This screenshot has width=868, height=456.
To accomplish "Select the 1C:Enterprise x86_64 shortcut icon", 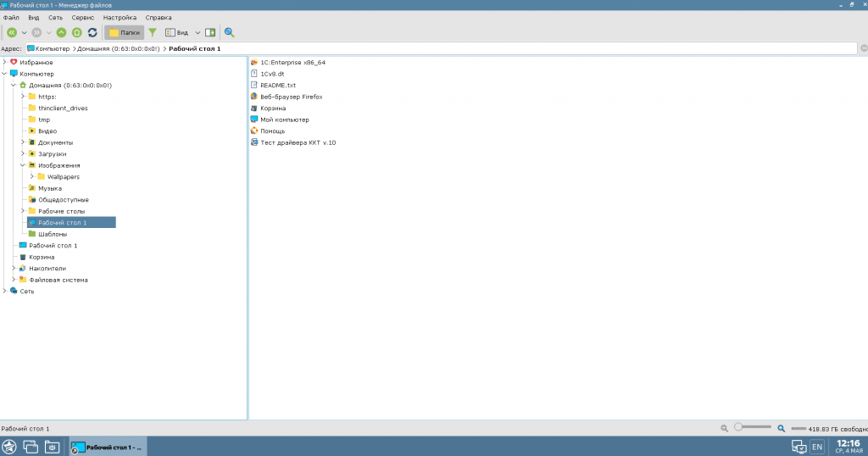I will point(254,62).
